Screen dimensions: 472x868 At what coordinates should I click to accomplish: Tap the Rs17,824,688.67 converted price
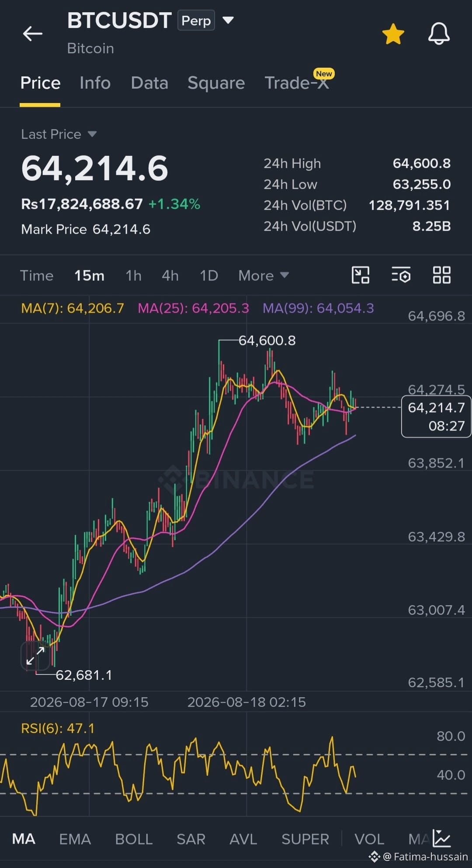pyautogui.click(x=82, y=204)
